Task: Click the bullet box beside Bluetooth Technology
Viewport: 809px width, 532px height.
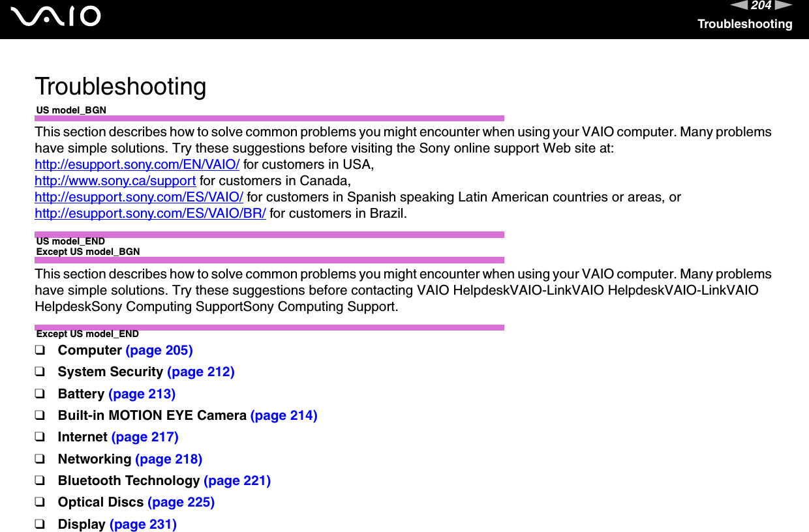Action: 40,480
